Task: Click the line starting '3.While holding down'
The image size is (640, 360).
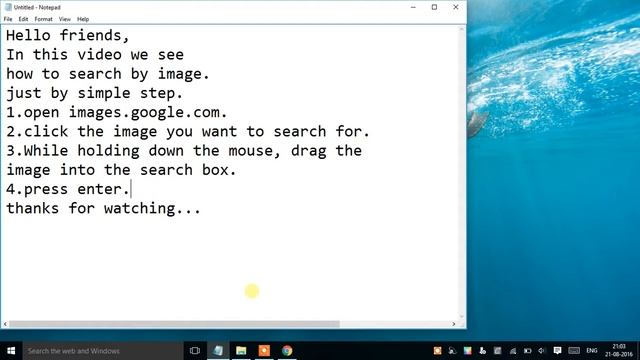Action: (184, 151)
